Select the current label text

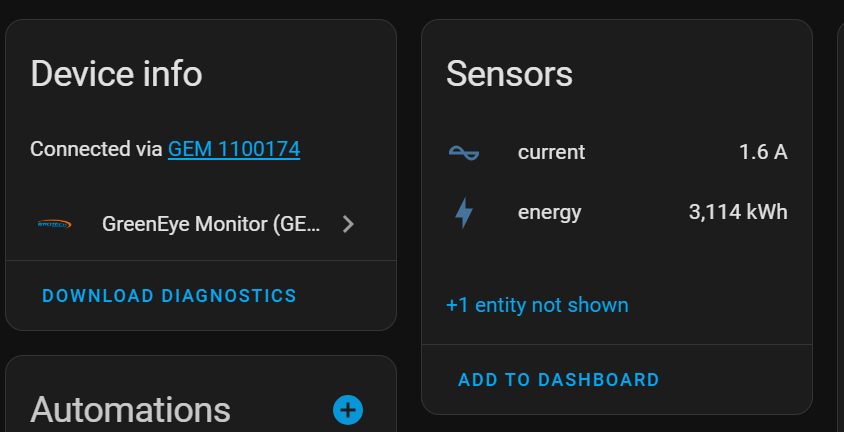click(x=551, y=153)
